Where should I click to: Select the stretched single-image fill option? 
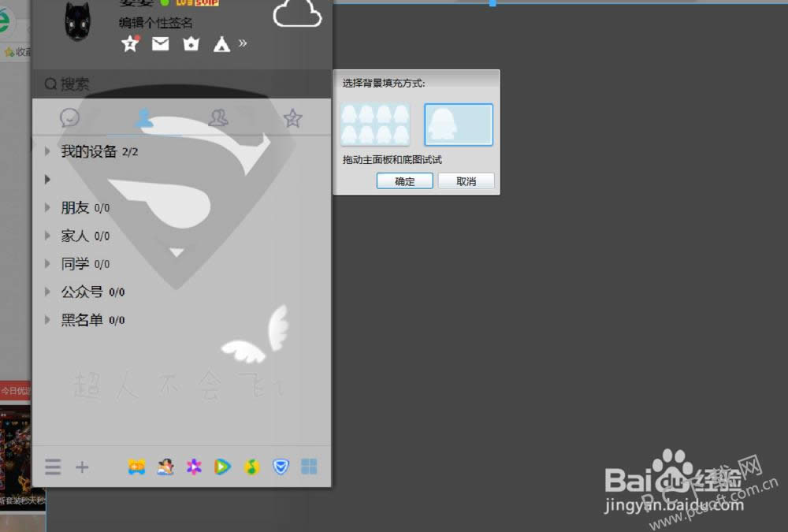[x=459, y=125]
